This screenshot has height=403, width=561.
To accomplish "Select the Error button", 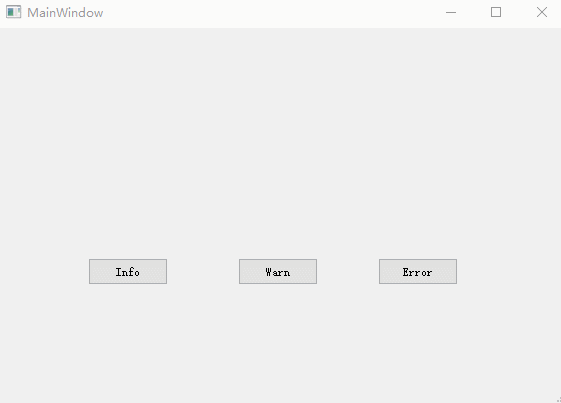I will 418,272.
